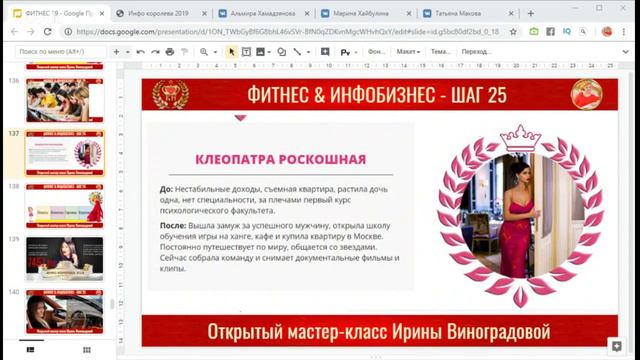Open input tools dropdown arrow
The height and width of the screenshot is (360, 640).
356,52
